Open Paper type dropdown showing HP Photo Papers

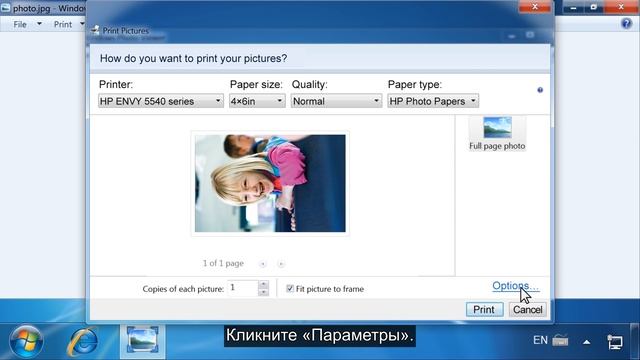(433, 101)
